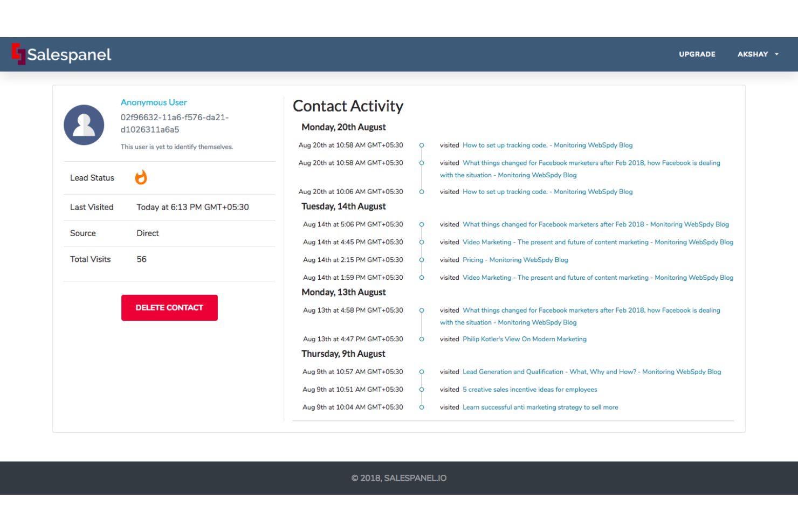Image resolution: width=798 pixels, height=532 pixels.
Task: Click the 'Aug 9th at 10:51 AM GMT+05:30' timestamp
Action: click(353, 390)
